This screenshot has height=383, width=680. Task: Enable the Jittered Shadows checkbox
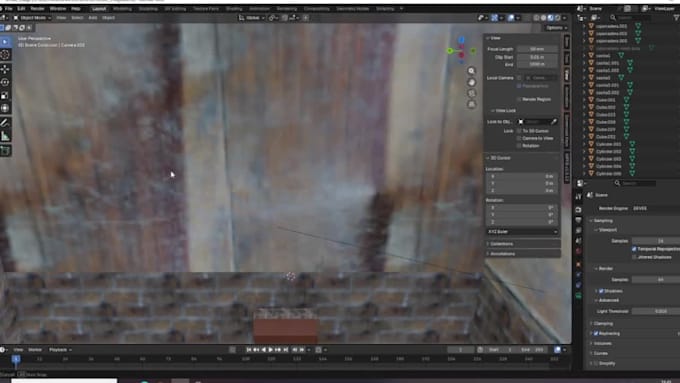click(634, 257)
